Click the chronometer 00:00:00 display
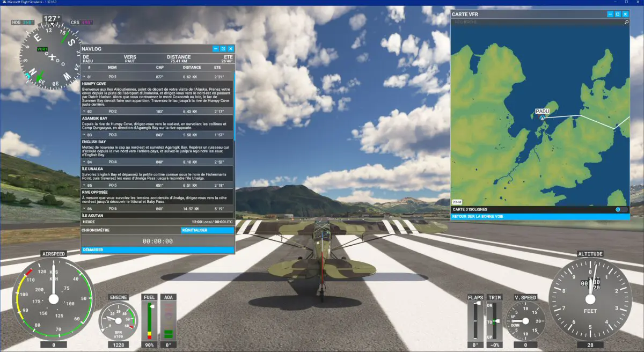Screen dimensions: 644x352 tap(157, 241)
